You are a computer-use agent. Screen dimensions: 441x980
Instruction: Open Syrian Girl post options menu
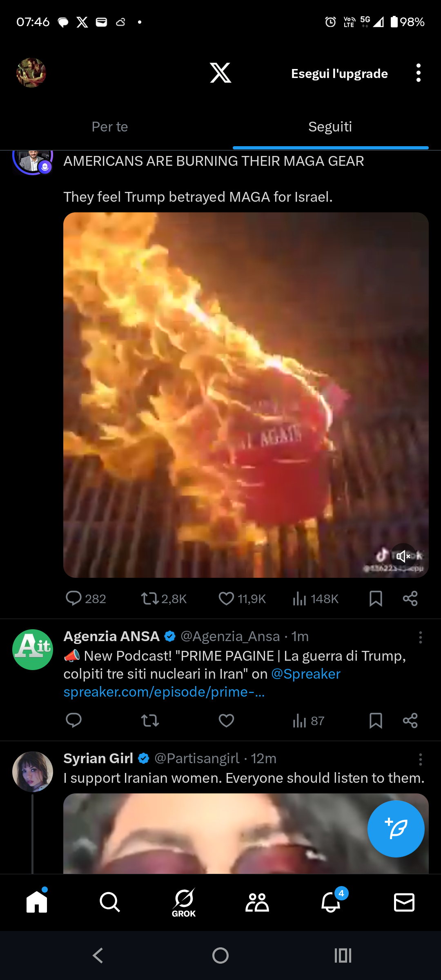[420, 759]
